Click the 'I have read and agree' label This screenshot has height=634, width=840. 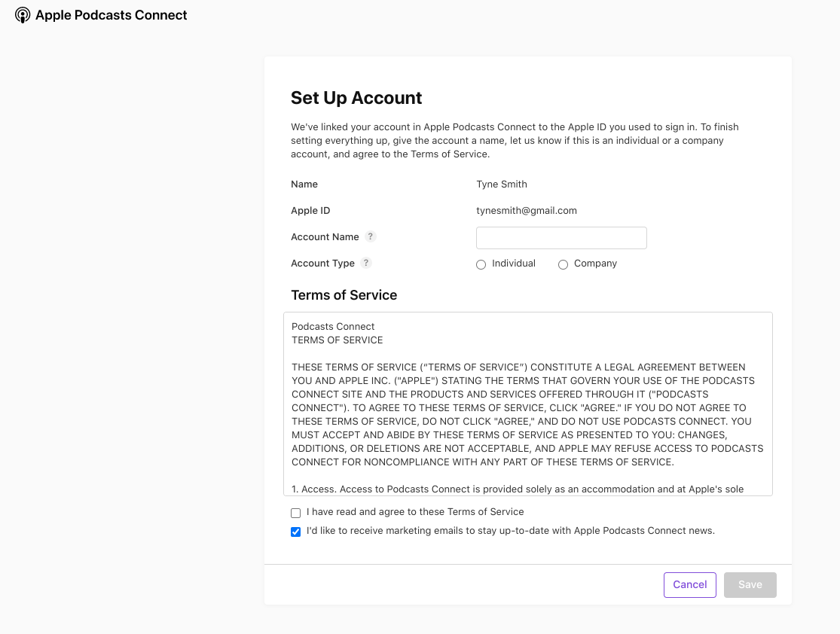[415, 512]
